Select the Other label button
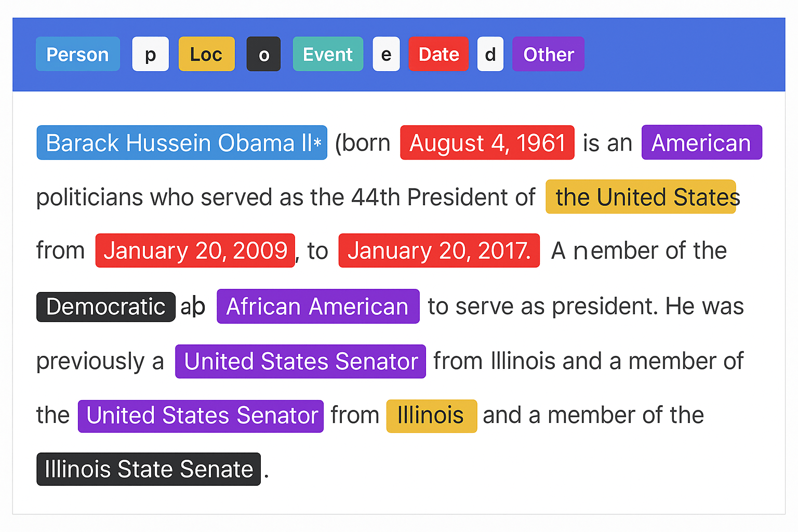 point(548,54)
